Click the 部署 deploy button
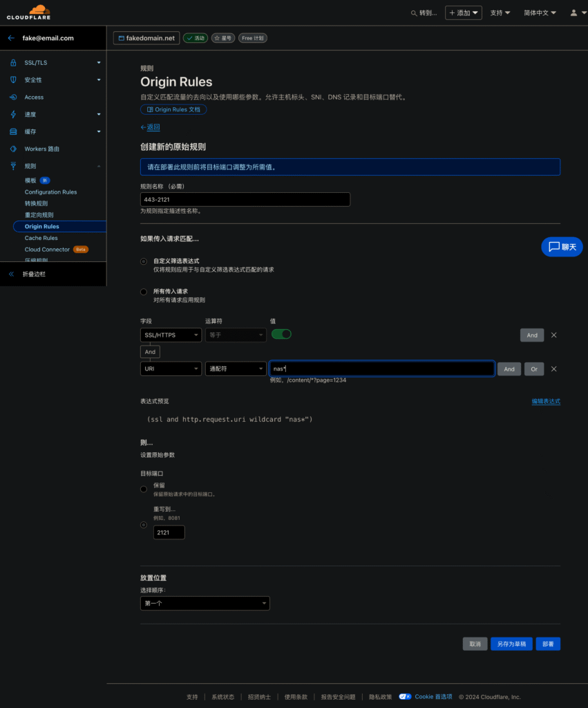588x708 pixels. (x=547, y=644)
